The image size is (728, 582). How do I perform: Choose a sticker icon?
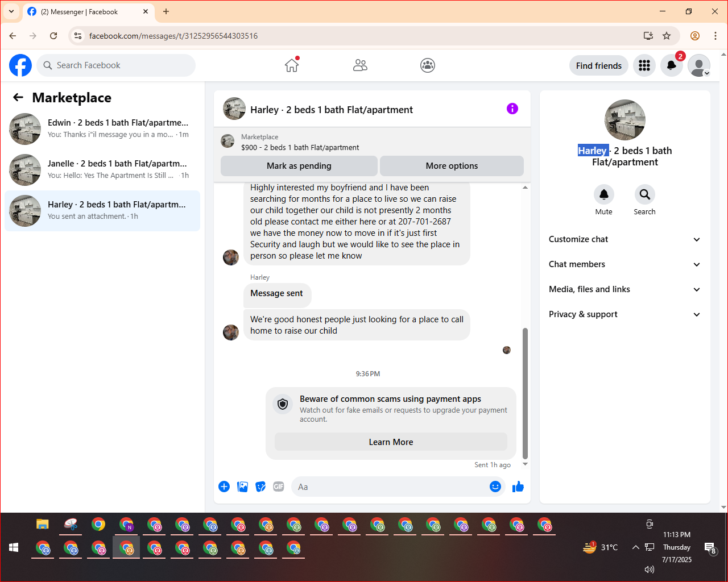(260, 487)
